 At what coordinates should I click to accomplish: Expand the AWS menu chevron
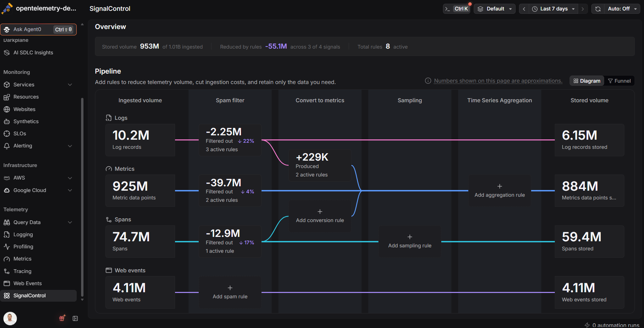(x=70, y=178)
